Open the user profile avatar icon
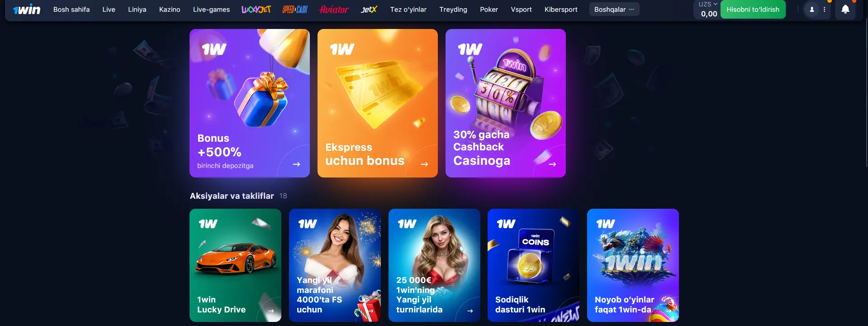The image size is (868, 326). [x=812, y=10]
